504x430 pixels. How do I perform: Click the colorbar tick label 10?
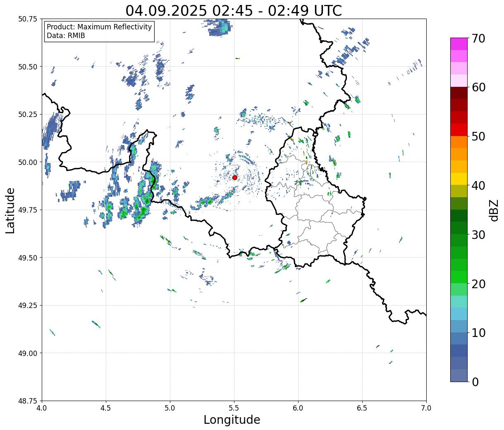478,333
